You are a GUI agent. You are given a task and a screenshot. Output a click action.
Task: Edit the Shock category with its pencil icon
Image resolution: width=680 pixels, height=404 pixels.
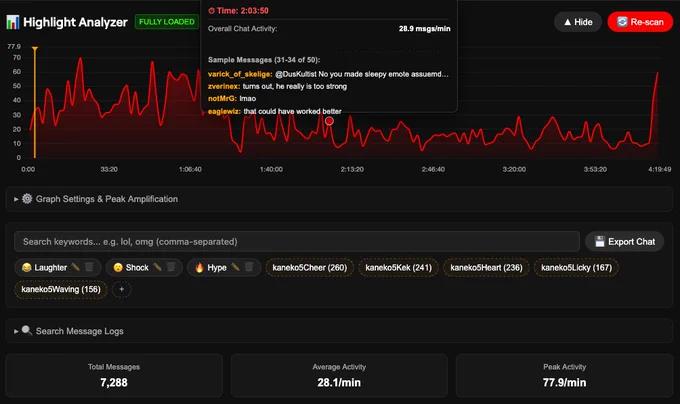(x=157, y=267)
